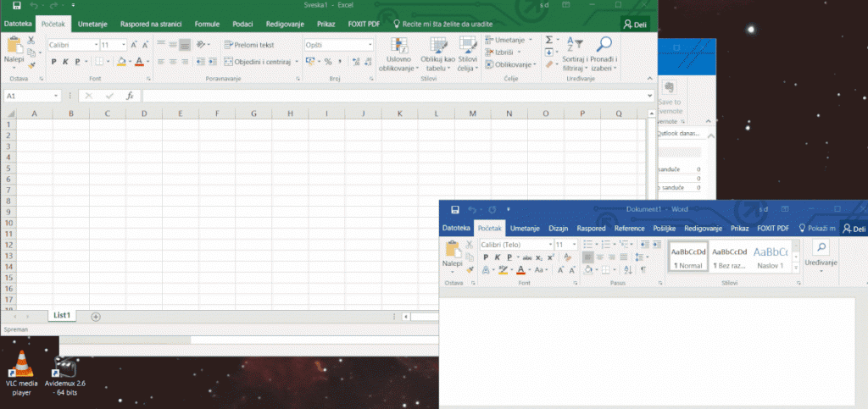Select column D header in Excel
868x409 pixels.
point(144,113)
